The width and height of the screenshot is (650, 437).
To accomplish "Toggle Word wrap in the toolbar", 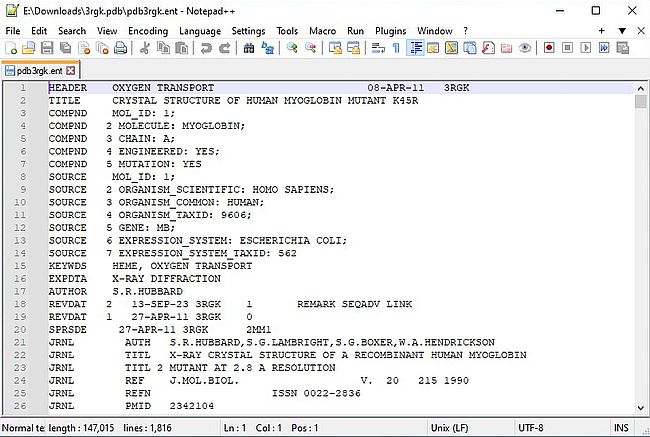I will [x=378, y=48].
